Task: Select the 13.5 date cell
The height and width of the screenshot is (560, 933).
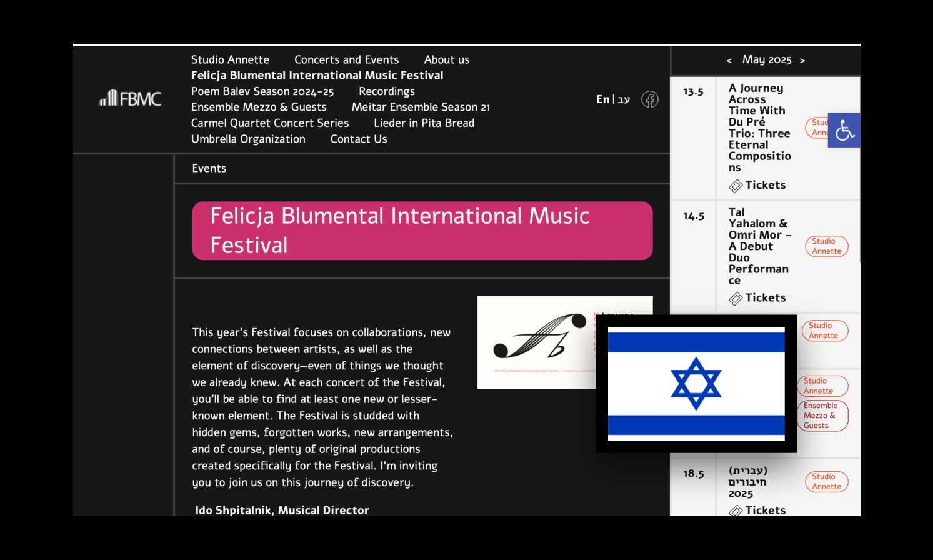Action: click(x=693, y=92)
